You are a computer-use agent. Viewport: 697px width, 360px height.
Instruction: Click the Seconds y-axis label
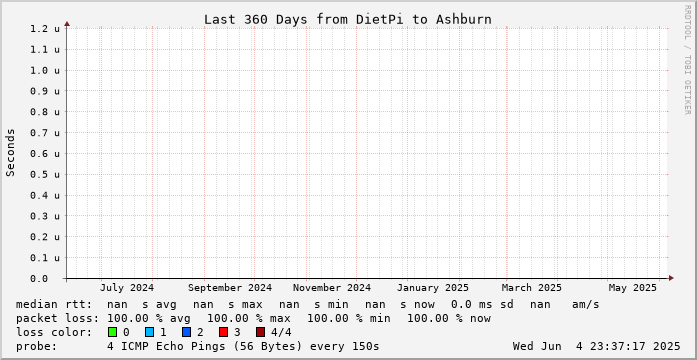11,152
